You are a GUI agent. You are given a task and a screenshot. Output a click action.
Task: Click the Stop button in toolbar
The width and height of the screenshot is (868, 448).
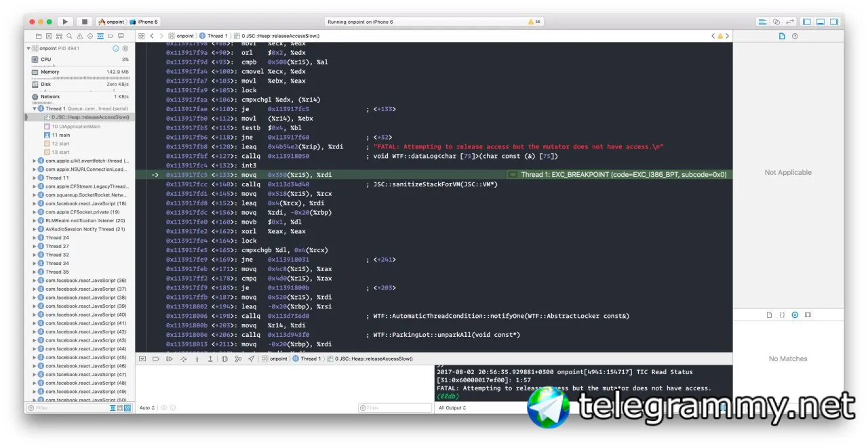click(x=84, y=22)
